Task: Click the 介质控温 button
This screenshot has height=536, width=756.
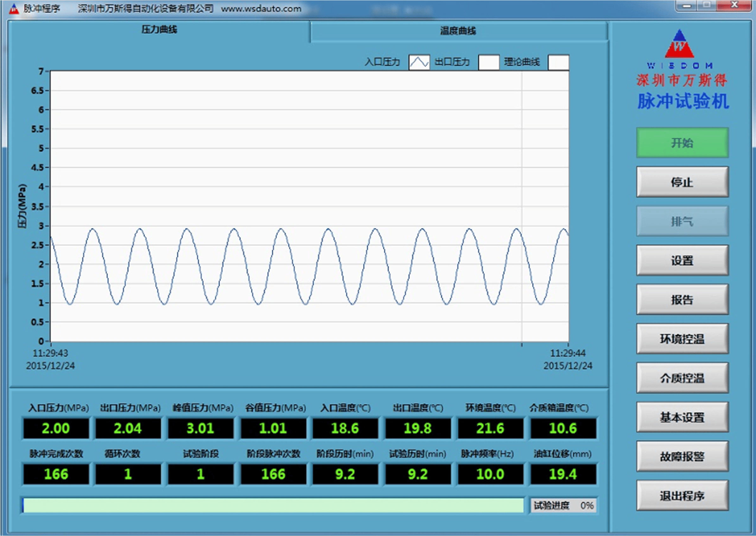Action: [682, 378]
